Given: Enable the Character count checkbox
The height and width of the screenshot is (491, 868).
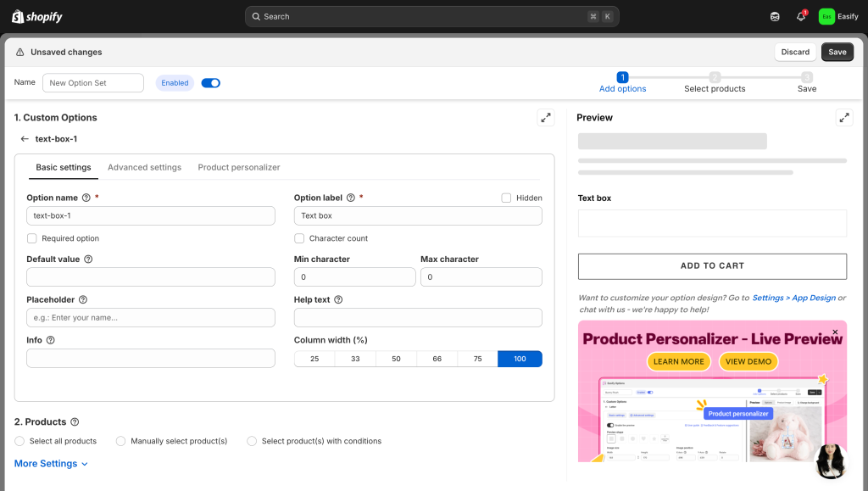Looking at the screenshot, I should [299, 238].
